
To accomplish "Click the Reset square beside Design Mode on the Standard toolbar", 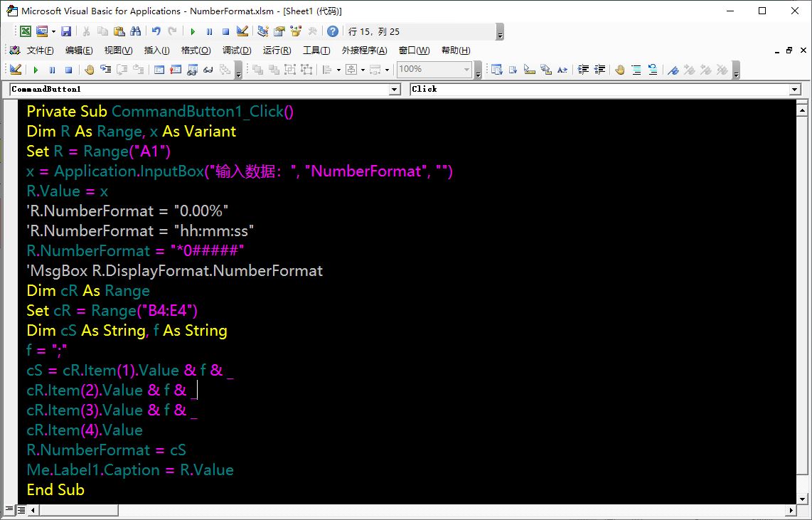I will point(226,31).
